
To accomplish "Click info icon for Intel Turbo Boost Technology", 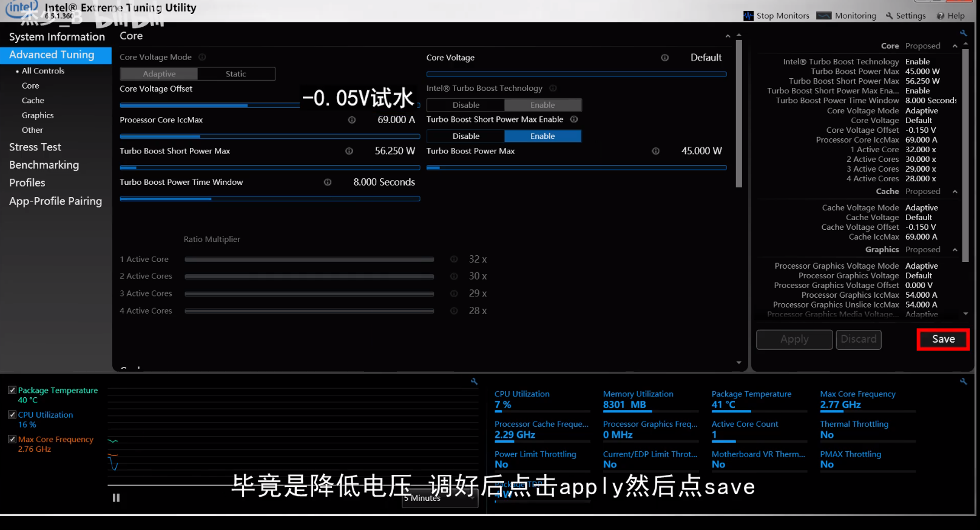I will (x=553, y=88).
